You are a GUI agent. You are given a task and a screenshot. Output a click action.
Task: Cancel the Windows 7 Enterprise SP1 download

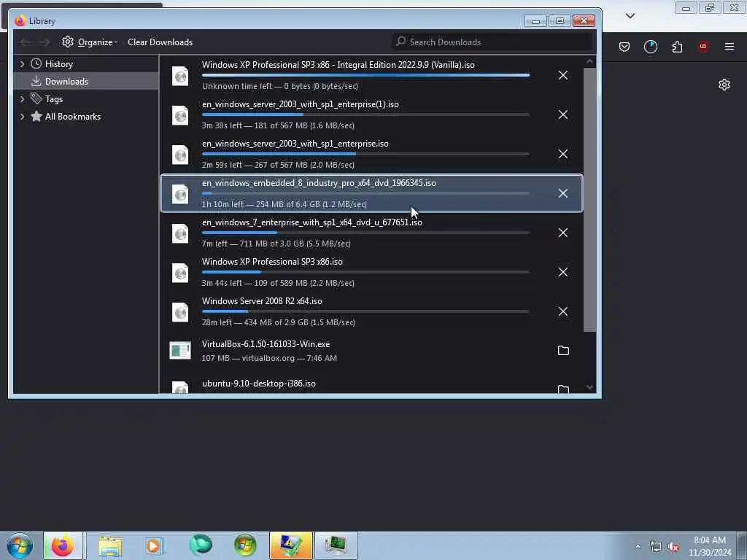(562, 233)
